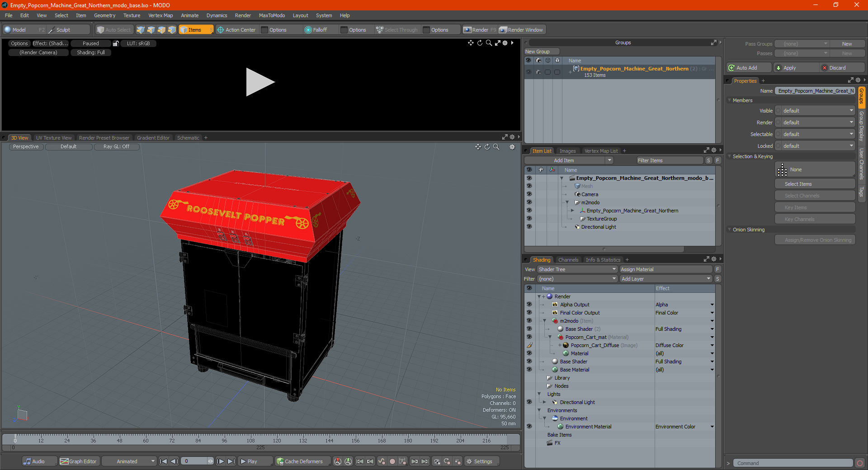
Task: Start playback with the Play button
Action: 255,461
